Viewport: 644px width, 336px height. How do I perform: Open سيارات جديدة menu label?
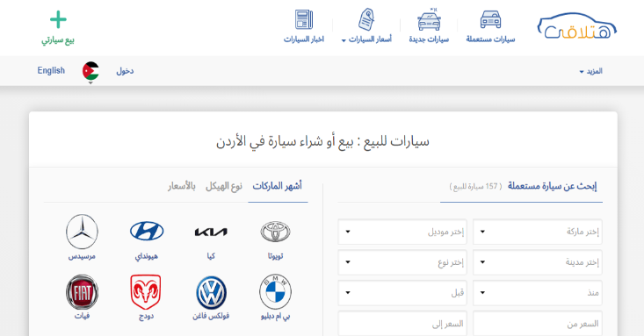point(429,39)
